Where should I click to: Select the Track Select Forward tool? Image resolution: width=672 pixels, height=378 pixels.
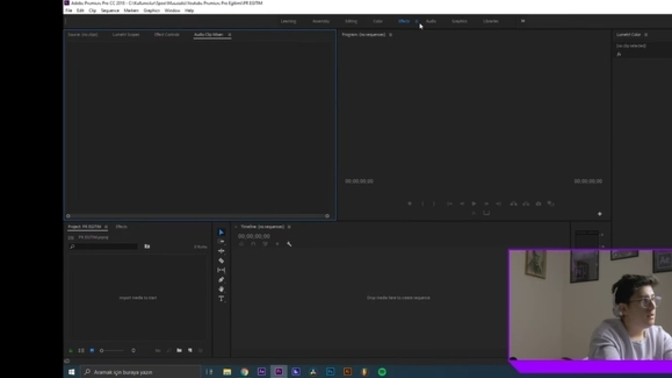tap(221, 242)
